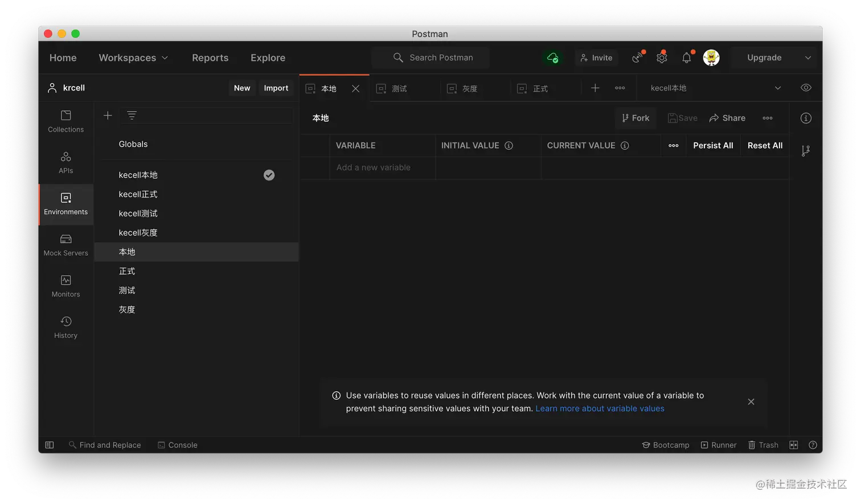Click the Search Postman field
This screenshot has width=861, height=504.
pyautogui.click(x=430, y=58)
